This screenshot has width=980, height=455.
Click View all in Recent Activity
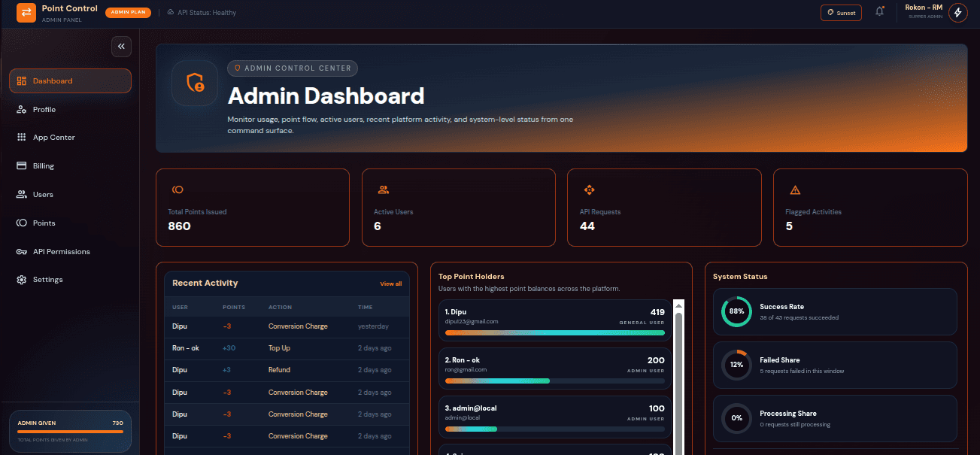pyautogui.click(x=391, y=284)
